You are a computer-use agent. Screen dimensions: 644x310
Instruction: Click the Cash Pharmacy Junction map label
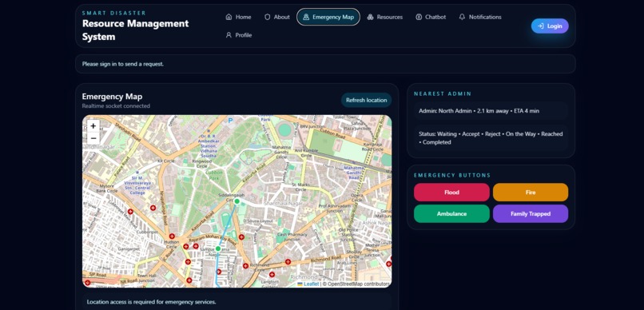[292, 237]
